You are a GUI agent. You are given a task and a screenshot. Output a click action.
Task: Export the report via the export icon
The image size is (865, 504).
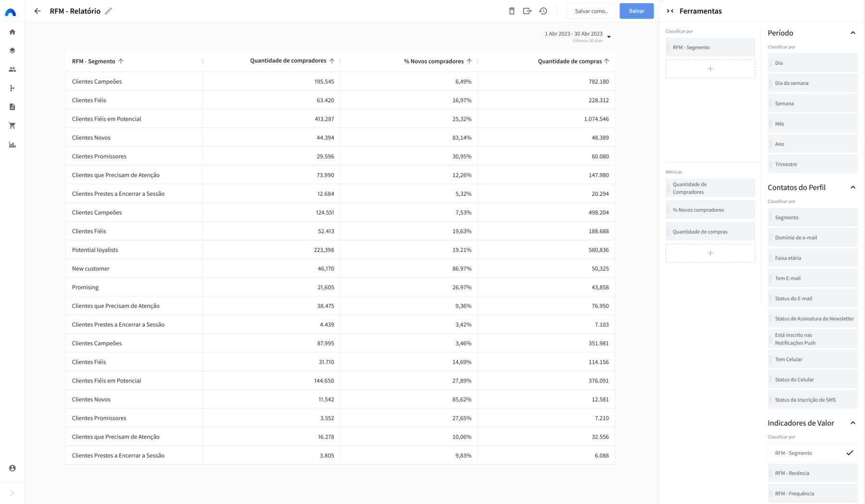527,11
